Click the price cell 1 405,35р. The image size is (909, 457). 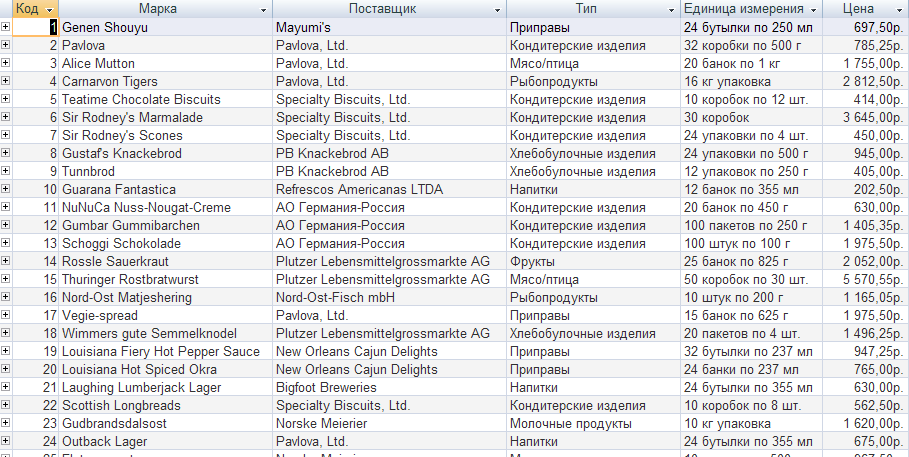click(x=866, y=225)
